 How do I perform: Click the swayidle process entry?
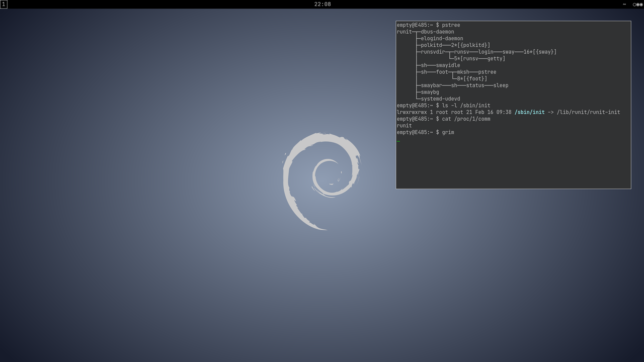click(x=448, y=65)
